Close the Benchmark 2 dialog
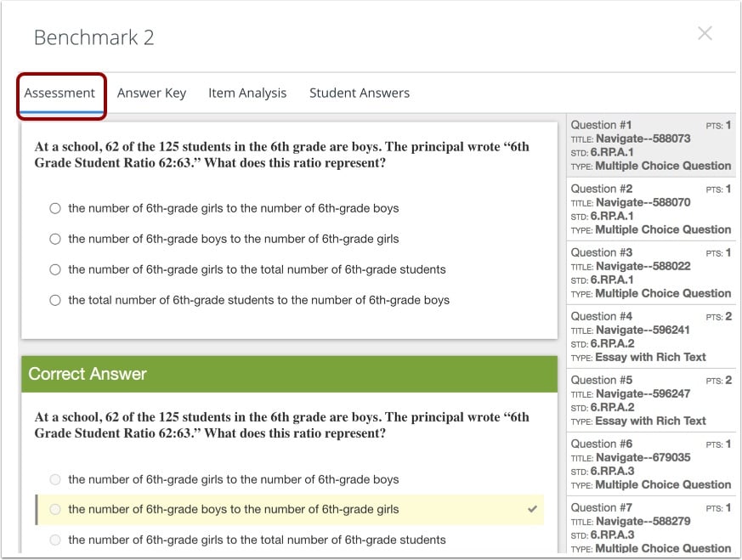 [x=705, y=33]
